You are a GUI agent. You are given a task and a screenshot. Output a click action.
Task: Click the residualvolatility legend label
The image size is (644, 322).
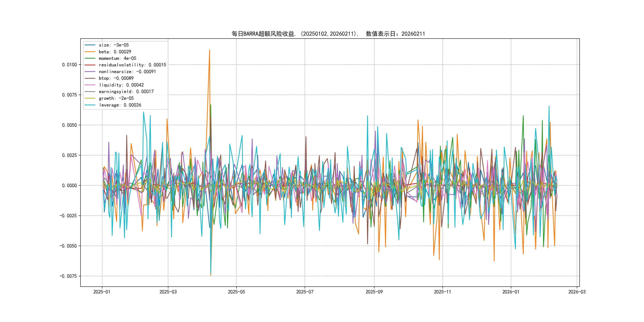point(132,65)
